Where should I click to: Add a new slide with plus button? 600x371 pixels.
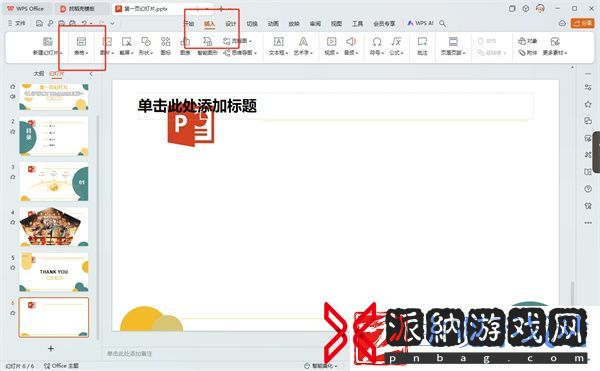click(51, 348)
